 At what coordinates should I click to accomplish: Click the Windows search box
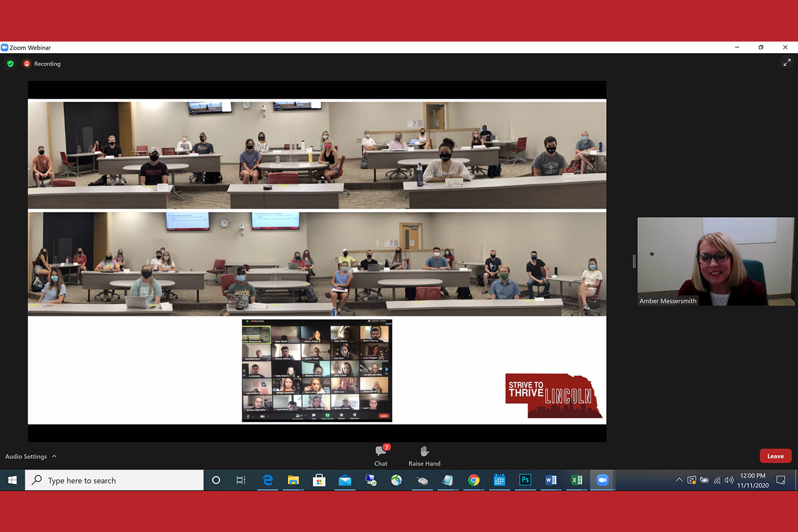(x=115, y=480)
